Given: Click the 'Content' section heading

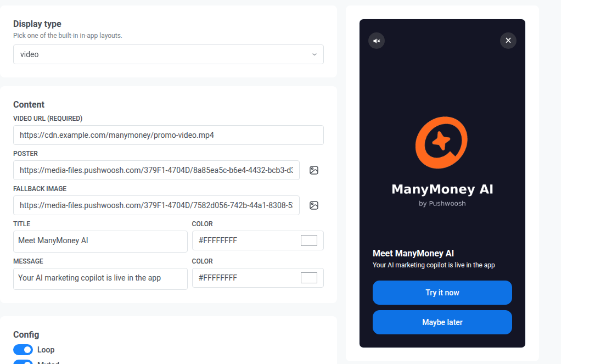Looking at the screenshot, I should (29, 105).
